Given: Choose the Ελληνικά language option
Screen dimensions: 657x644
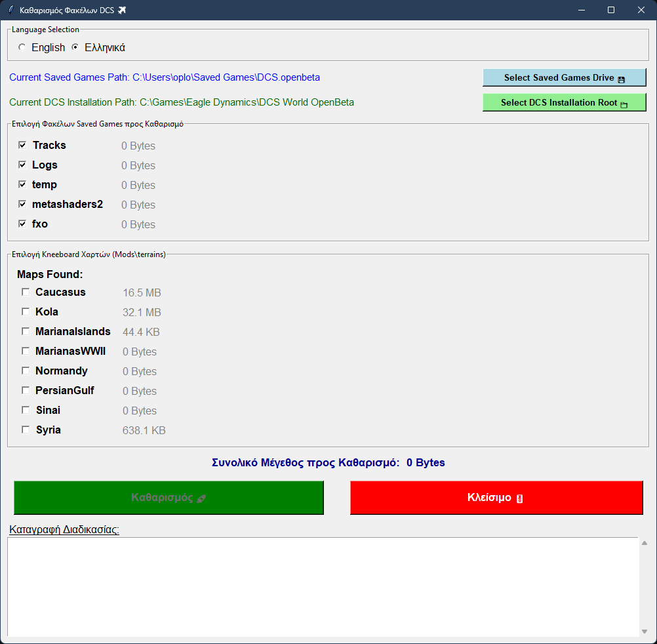Looking at the screenshot, I should coord(75,47).
